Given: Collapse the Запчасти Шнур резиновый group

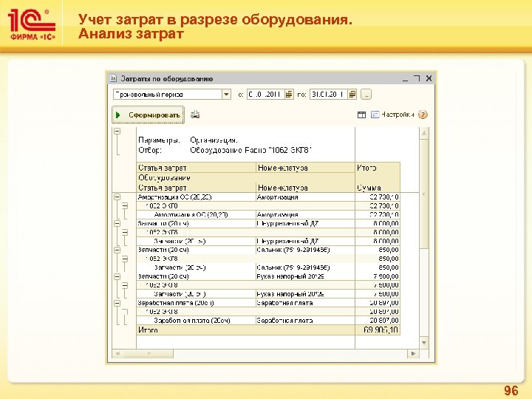Looking at the screenshot, I should point(117,223).
